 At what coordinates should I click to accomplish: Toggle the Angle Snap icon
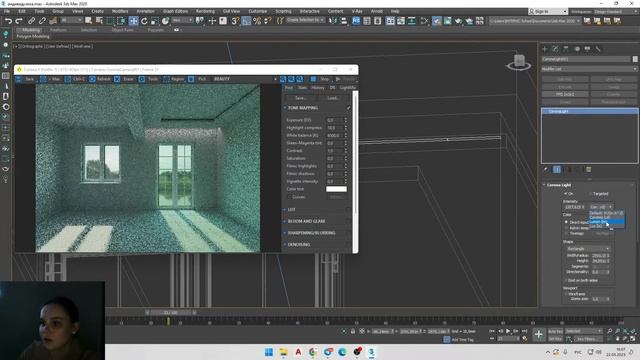(246, 21)
